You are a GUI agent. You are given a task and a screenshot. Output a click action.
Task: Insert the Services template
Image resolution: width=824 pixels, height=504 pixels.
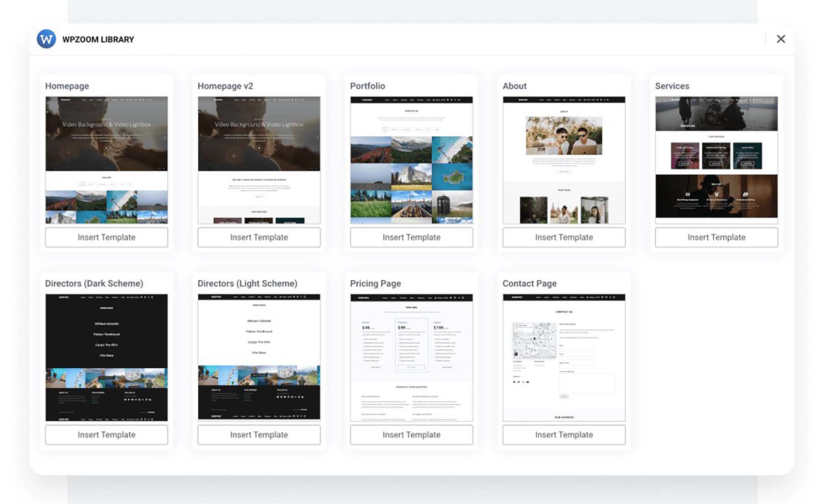(x=716, y=237)
